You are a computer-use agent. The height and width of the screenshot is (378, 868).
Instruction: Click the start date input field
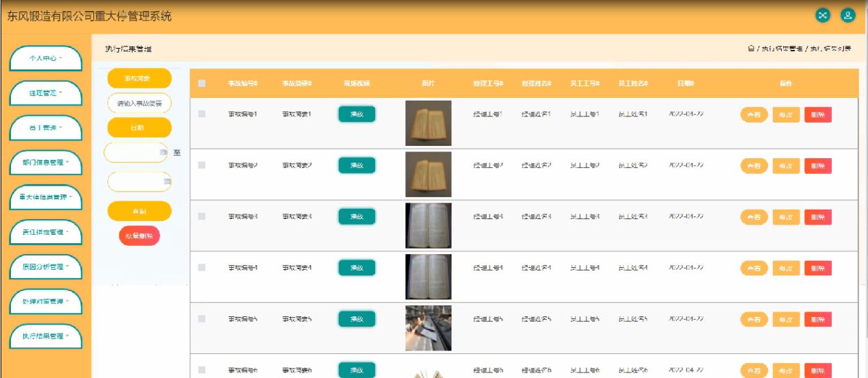(136, 152)
